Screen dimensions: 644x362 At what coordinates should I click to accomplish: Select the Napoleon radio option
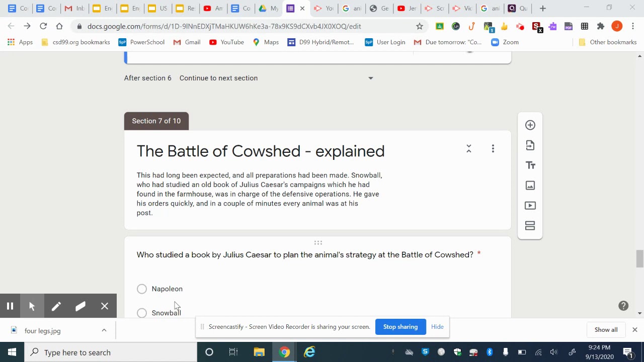(x=142, y=289)
